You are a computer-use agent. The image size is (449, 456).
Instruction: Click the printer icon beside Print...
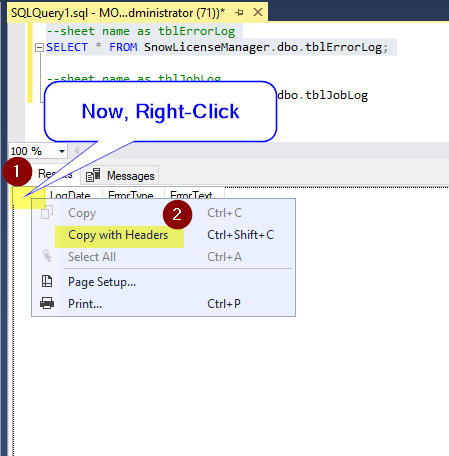point(47,303)
